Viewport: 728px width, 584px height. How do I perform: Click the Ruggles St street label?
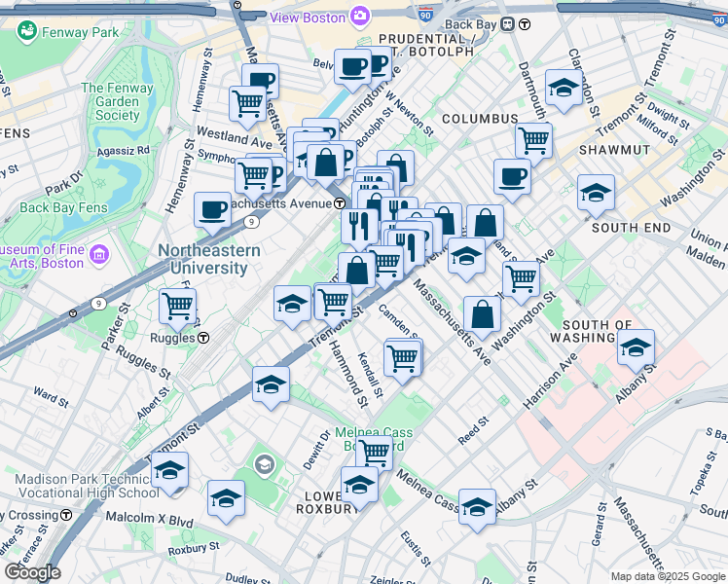tap(143, 362)
